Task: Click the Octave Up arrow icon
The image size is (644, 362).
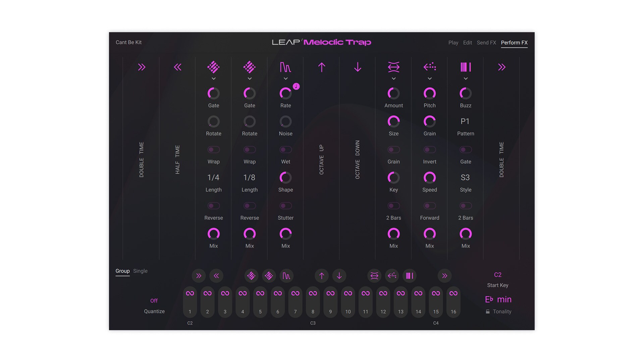Action: pos(322,67)
